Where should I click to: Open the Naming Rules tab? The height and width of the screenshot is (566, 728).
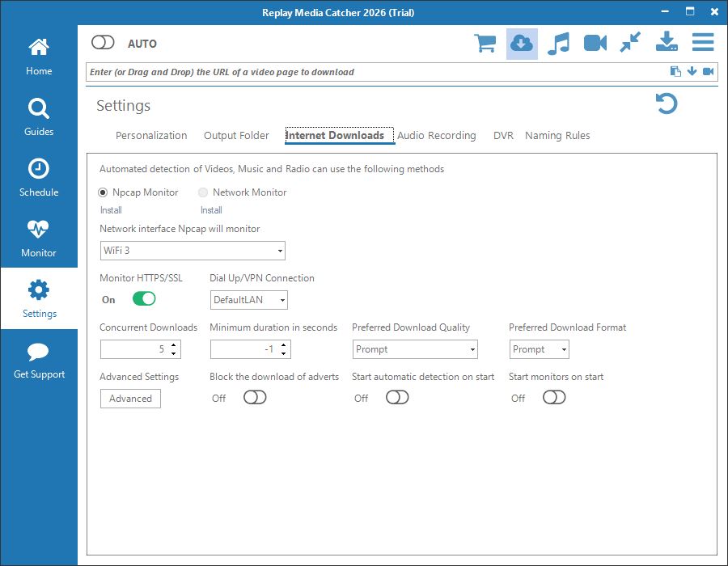557,136
